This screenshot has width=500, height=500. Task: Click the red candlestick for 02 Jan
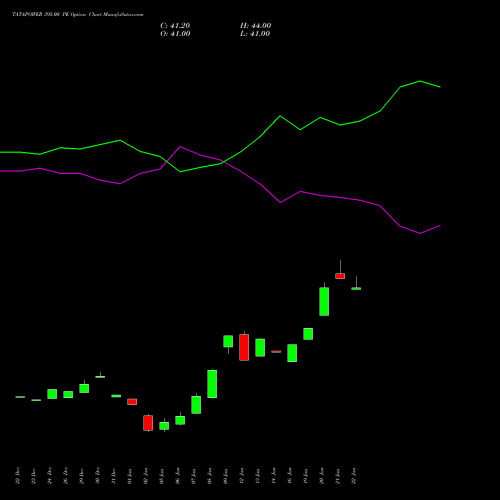click(148, 423)
